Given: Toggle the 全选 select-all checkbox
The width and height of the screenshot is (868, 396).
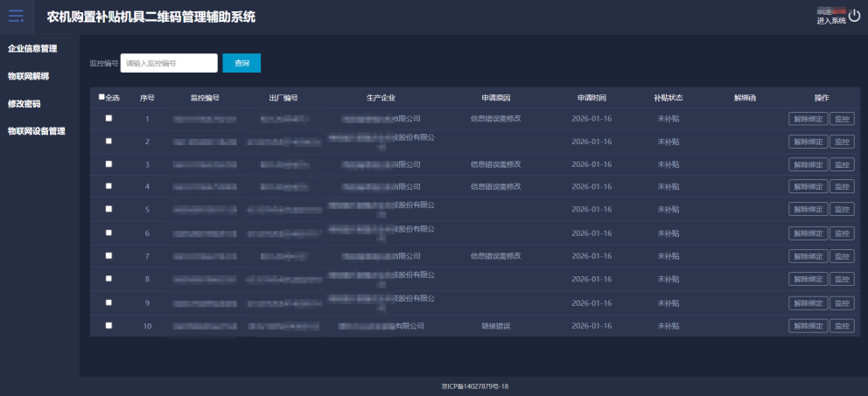Looking at the screenshot, I should click(x=101, y=97).
